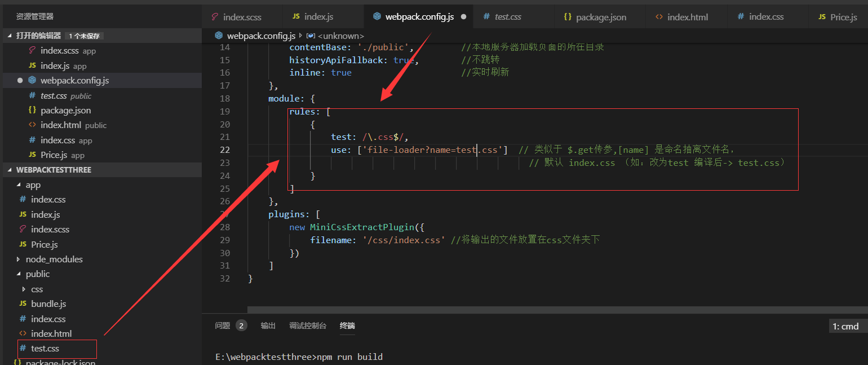Open the 1: cmd terminal selector
Viewport: 868px width, 365px height.
tap(845, 326)
